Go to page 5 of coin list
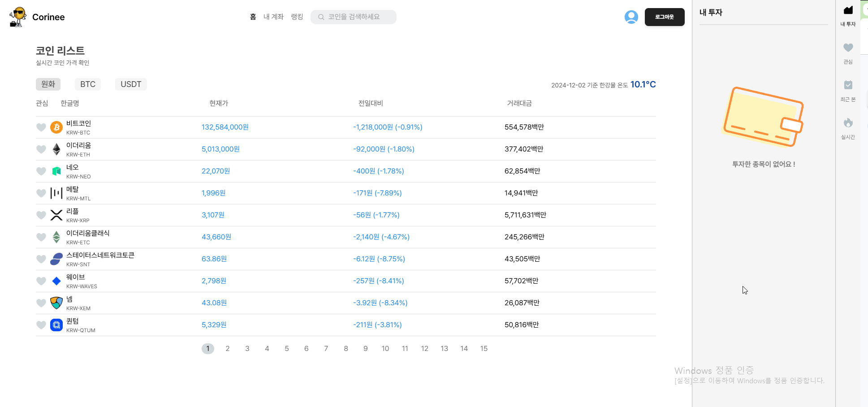 point(287,349)
